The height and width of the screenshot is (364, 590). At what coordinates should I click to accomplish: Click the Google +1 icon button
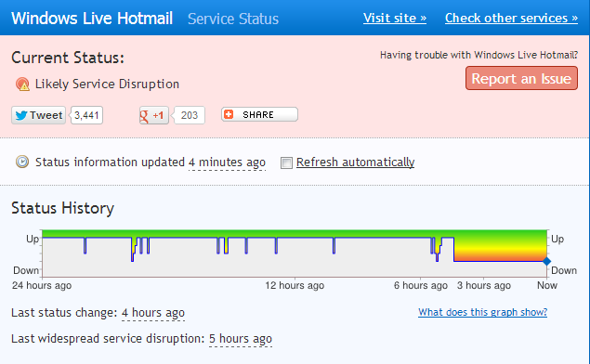[154, 115]
